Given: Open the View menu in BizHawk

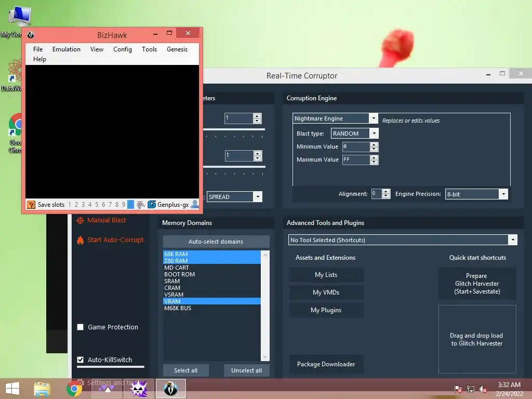Looking at the screenshot, I should 97,49.
